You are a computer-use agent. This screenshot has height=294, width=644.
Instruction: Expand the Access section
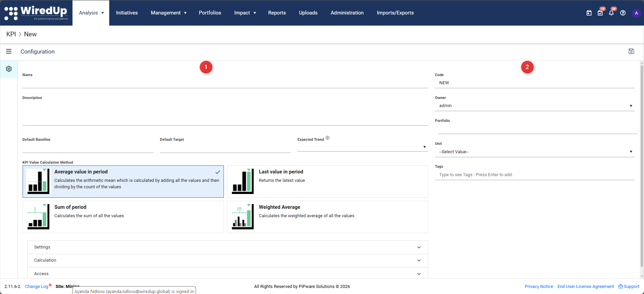pyautogui.click(x=228, y=273)
